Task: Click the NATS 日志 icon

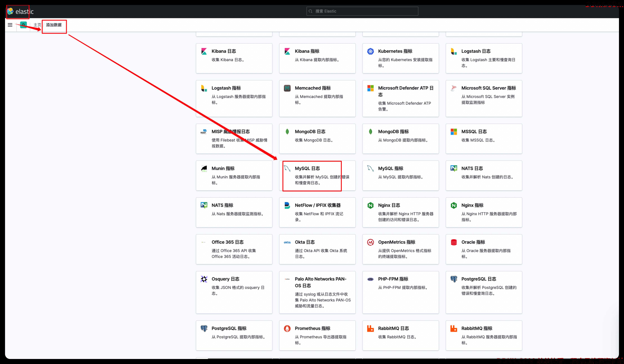Action: (454, 168)
